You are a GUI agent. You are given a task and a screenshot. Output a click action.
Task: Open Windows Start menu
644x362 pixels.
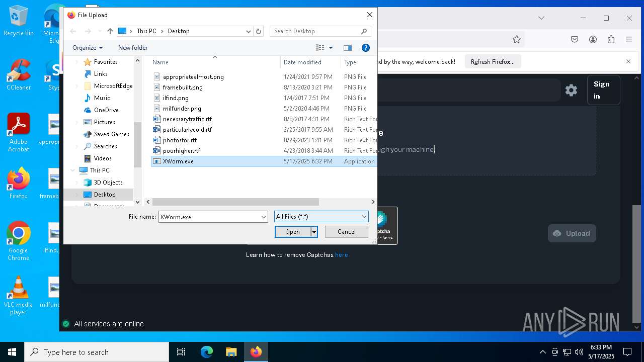click(x=12, y=352)
